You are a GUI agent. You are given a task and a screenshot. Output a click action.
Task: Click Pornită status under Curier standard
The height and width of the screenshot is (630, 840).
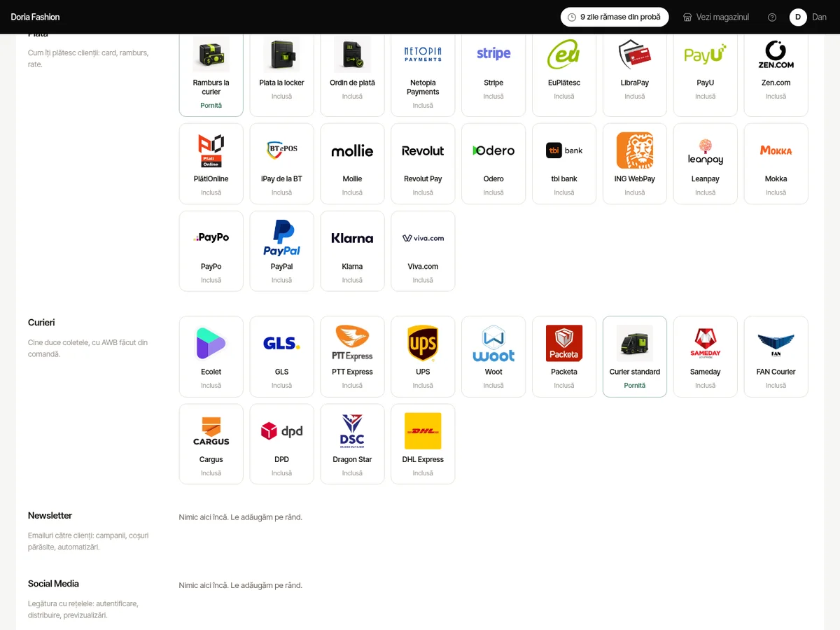click(635, 386)
